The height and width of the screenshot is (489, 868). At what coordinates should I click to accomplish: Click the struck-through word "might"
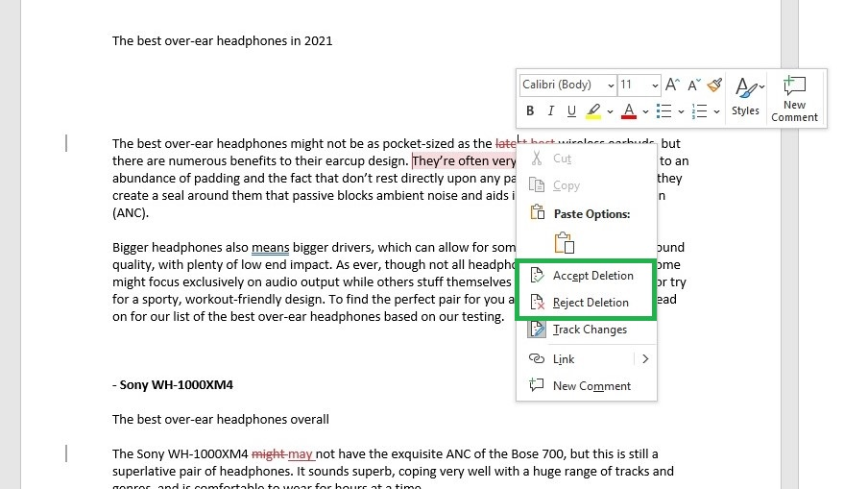268,454
